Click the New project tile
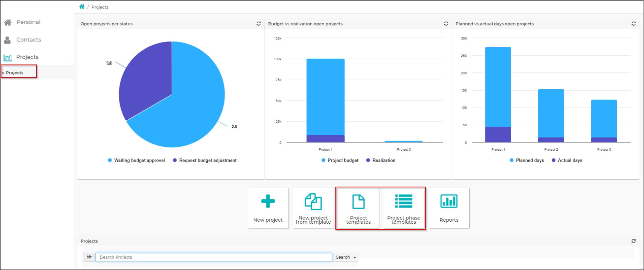The image size is (644, 270). pyautogui.click(x=268, y=208)
